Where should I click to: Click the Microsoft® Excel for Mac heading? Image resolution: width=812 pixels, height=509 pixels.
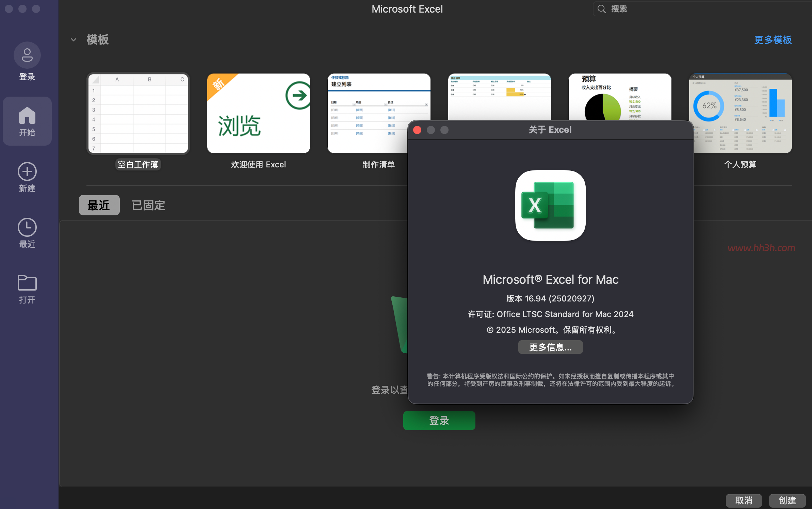point(550,279)
